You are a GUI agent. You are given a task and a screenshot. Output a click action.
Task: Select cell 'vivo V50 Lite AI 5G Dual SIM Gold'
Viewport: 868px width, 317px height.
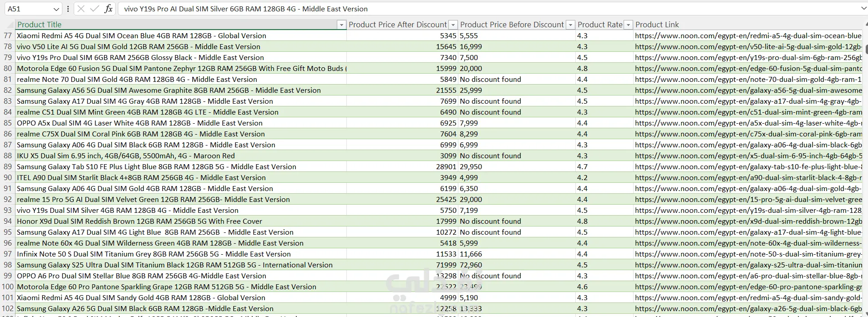181,46
